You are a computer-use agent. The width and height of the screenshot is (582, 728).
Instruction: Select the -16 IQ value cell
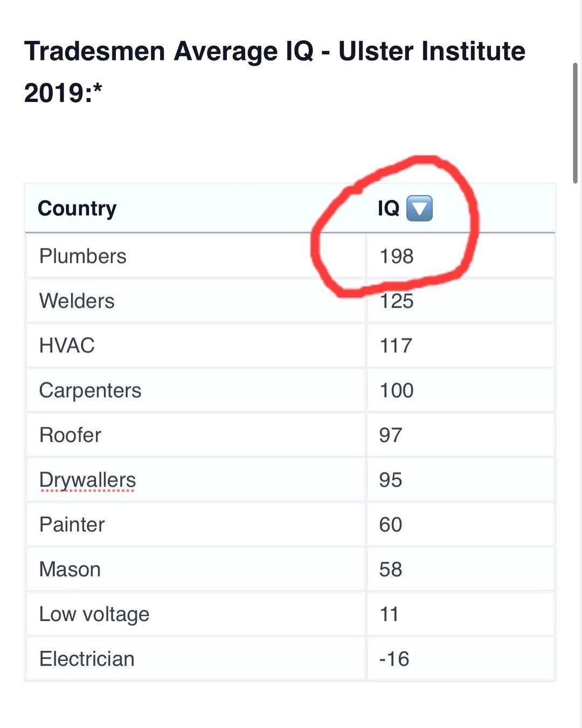click(x=461, y=659)
